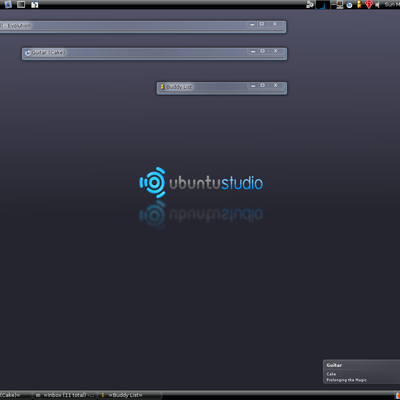Image resolution: width=400 pixels, height=400 pixels.
Task: Click the terminal launcher in top panel
Action: (21, 4)
